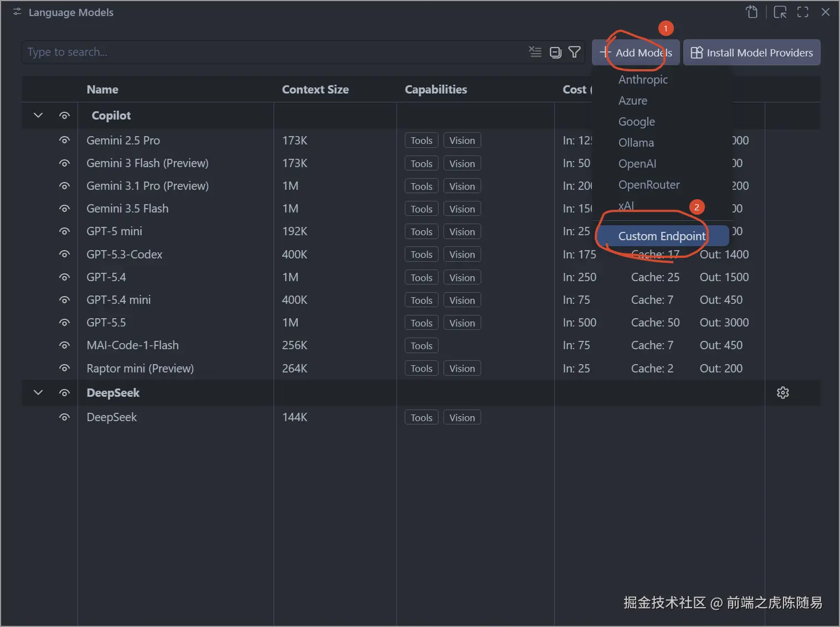Toggle visibility of GPT-5.5 model

coord(65,323)
